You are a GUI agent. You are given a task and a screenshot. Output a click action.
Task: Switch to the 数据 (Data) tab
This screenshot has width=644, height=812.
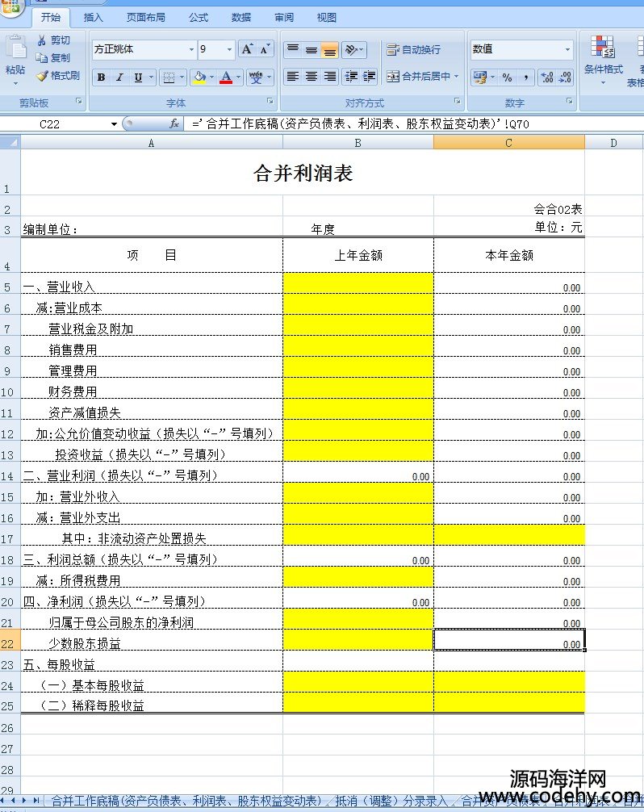point(241,18)
